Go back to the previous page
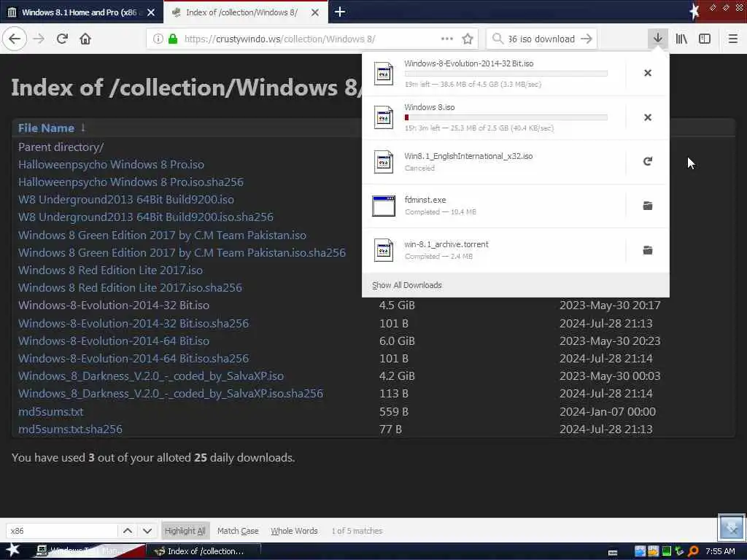The width and height of the screenshot is (747, 560). click(x=15, y=39)
